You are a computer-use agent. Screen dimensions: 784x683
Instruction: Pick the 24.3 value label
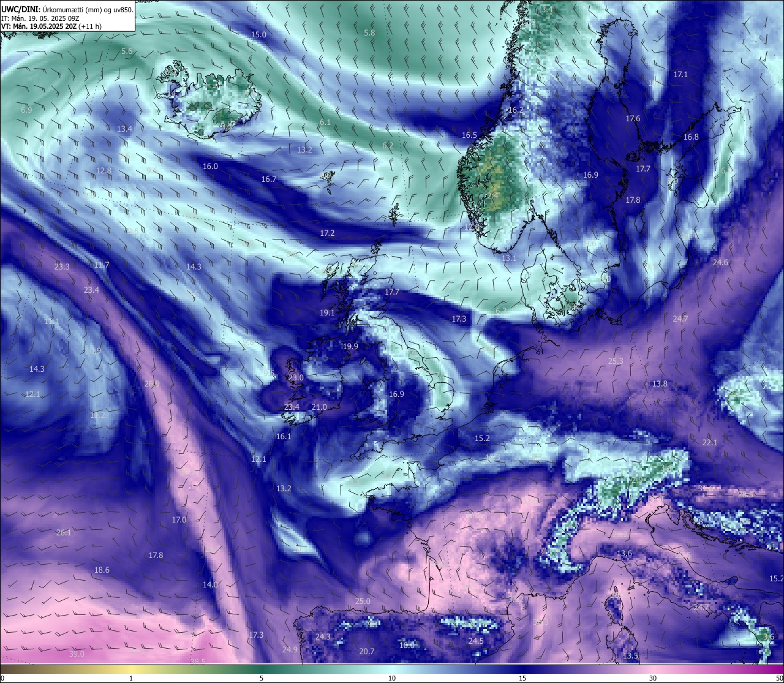pyautogui.click(x=323, y=637)
